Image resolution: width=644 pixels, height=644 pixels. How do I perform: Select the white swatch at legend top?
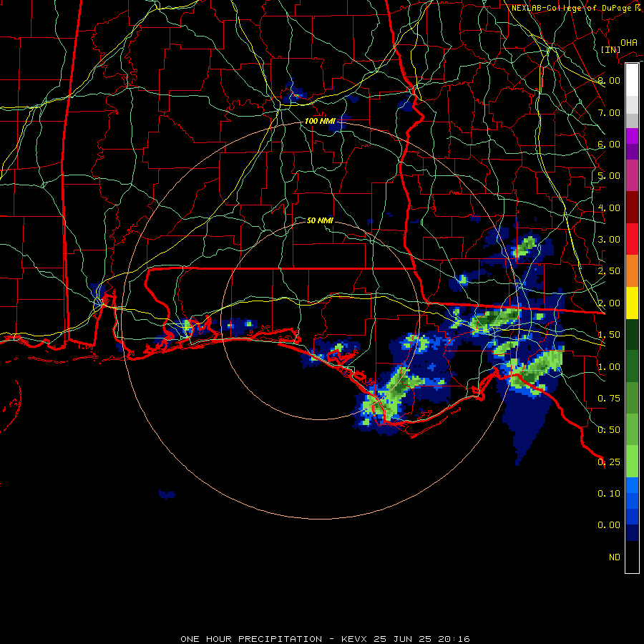tap(632, 79)
